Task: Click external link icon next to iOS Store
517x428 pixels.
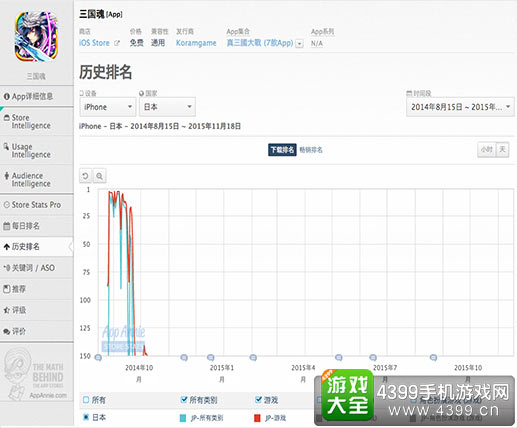Action: click(117, 43)
